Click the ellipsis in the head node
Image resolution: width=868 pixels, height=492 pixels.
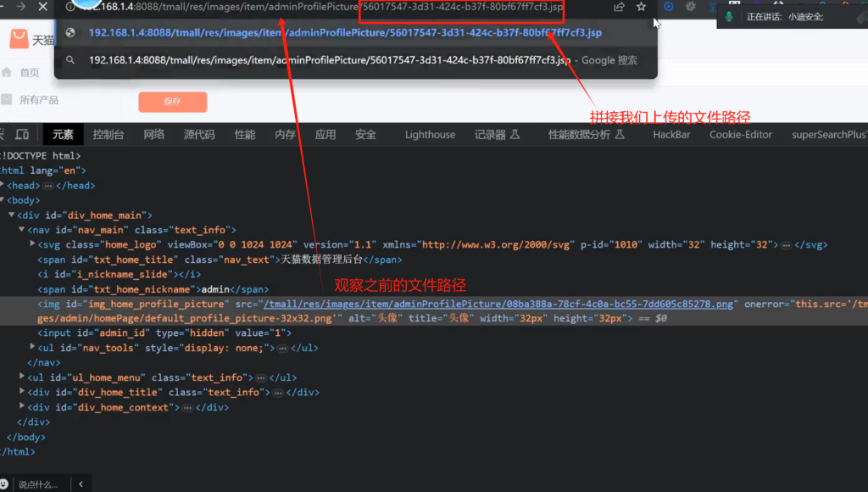pos(48,186)
